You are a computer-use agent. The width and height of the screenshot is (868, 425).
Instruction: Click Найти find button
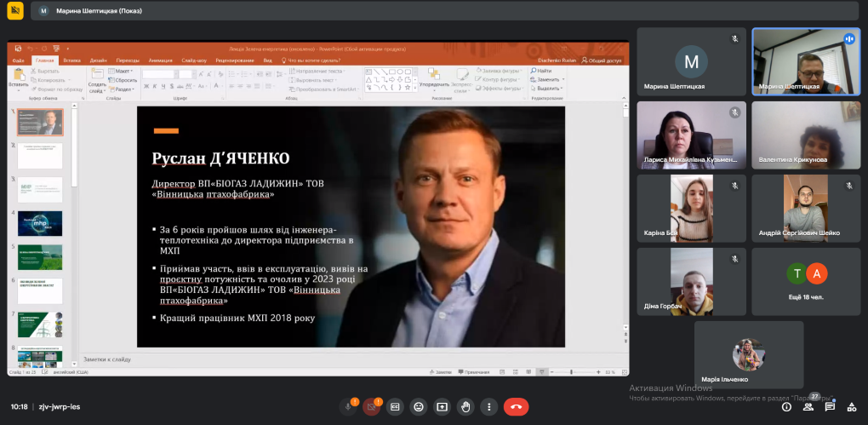541,71
